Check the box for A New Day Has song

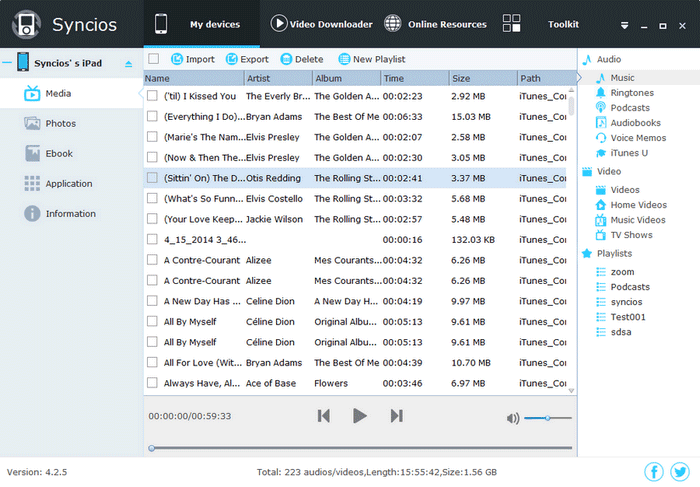pos(152,301)
